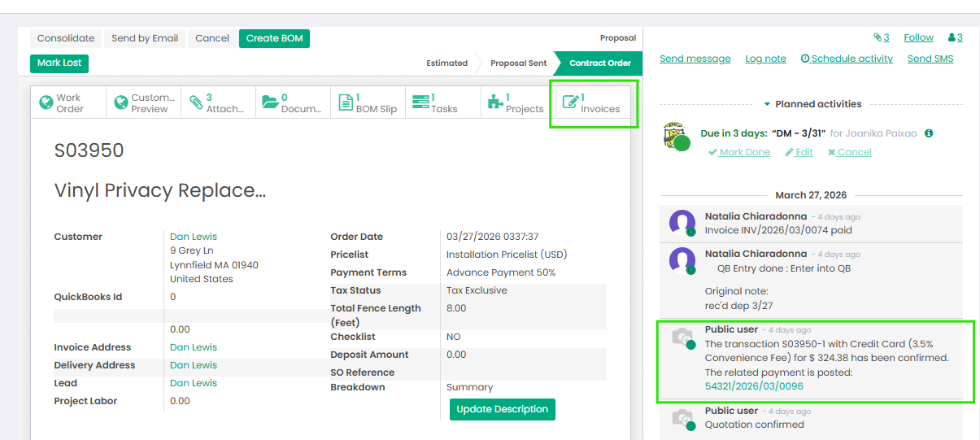
Task: Open the Tasks list icon
Action: (x=420, y=102)
